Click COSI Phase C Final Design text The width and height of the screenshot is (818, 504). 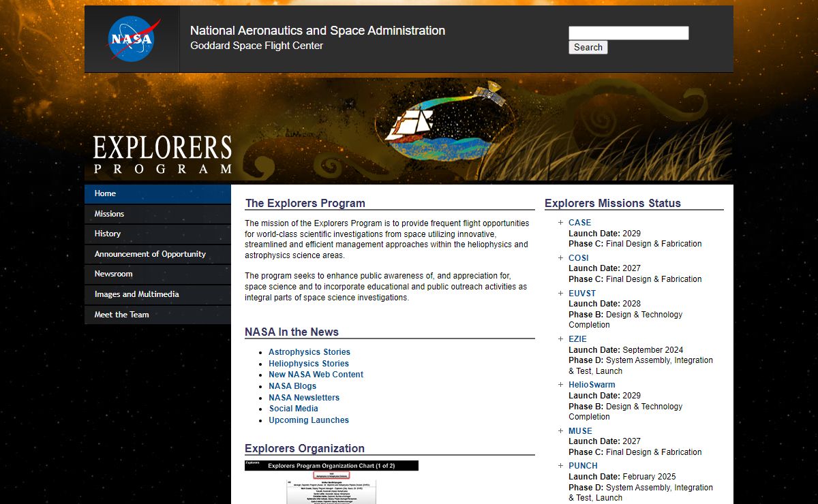coord(635,279)
